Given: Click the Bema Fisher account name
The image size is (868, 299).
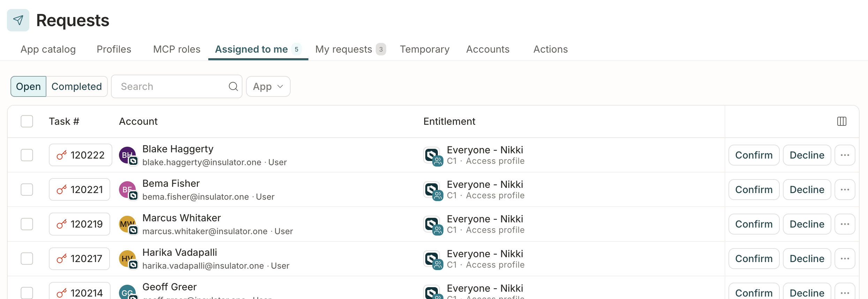Looking at the screenshot, I should coord(171,183).
